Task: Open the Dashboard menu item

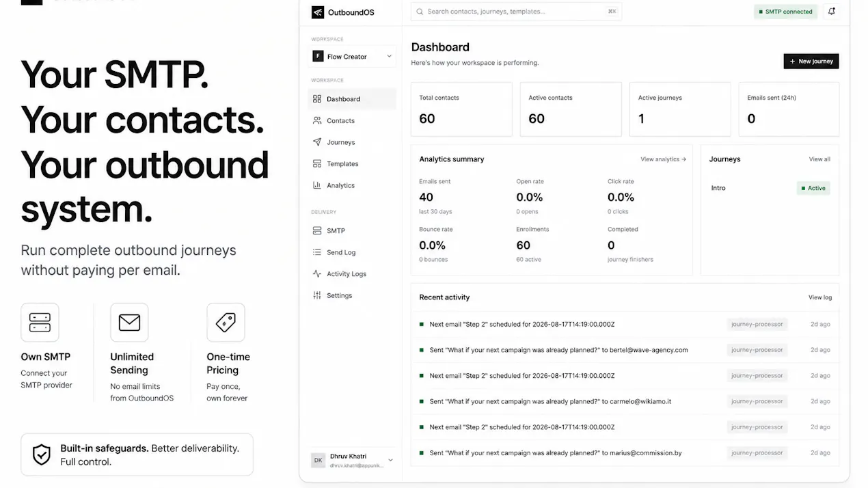Action: 352,99
